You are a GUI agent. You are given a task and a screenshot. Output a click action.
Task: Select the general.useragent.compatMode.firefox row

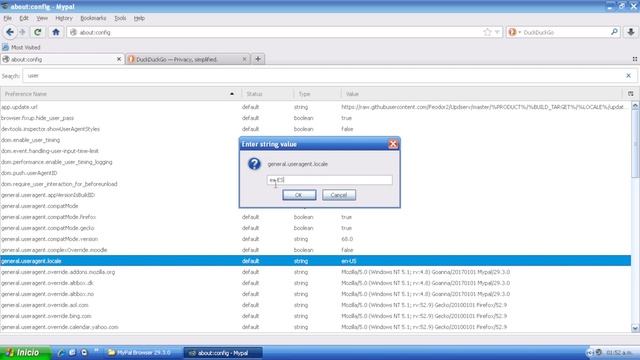point(316,217)
